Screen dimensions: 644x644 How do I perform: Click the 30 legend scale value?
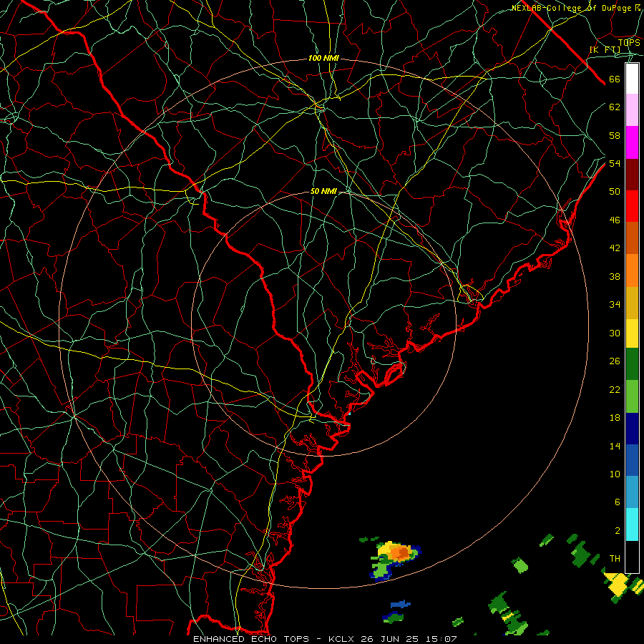click(x=615, y=333)
